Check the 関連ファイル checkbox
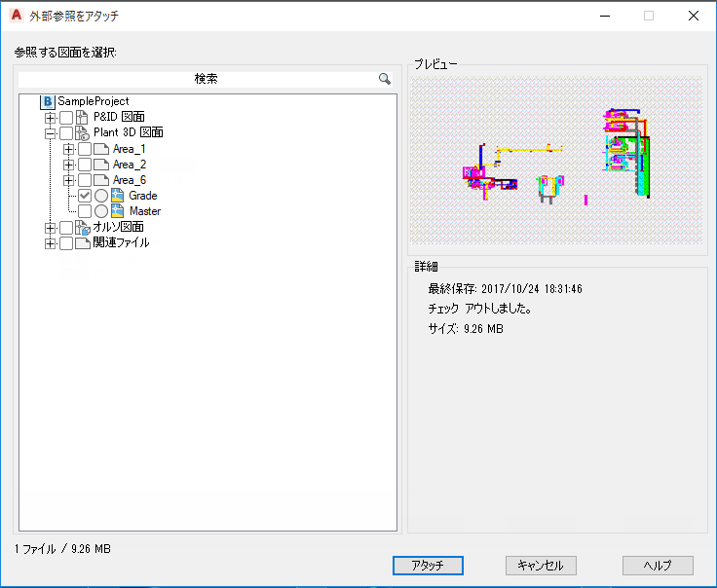 [x=66, y=243]
